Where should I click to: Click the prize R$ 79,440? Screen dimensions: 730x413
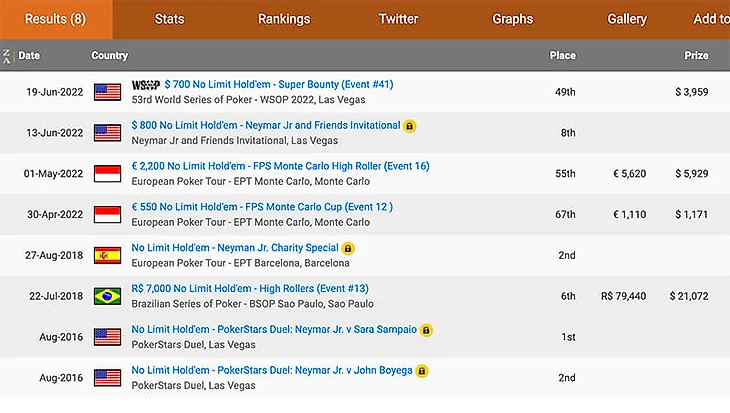[x=623, y=296]
